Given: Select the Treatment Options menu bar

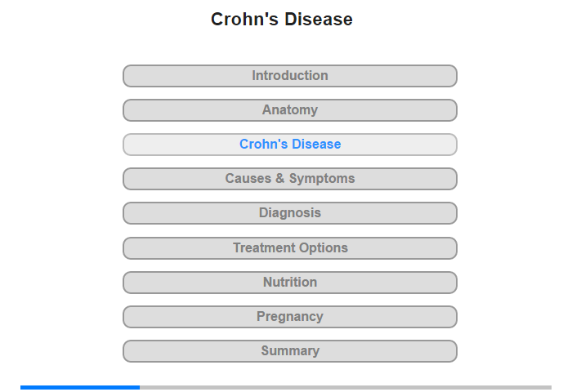Looking at the screenshot, I should click(290, 248).
